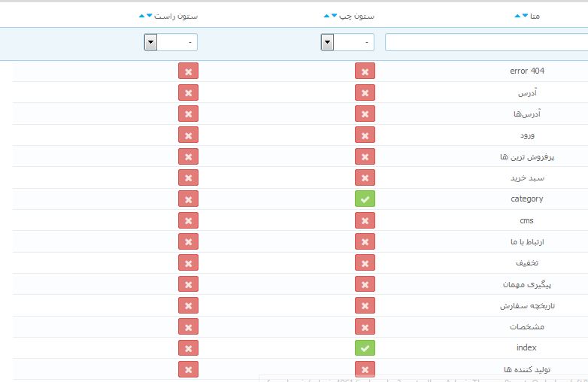Enable right column for ارتباط با ما row
This screenshot has height=382, width=588.
(188, 242)
